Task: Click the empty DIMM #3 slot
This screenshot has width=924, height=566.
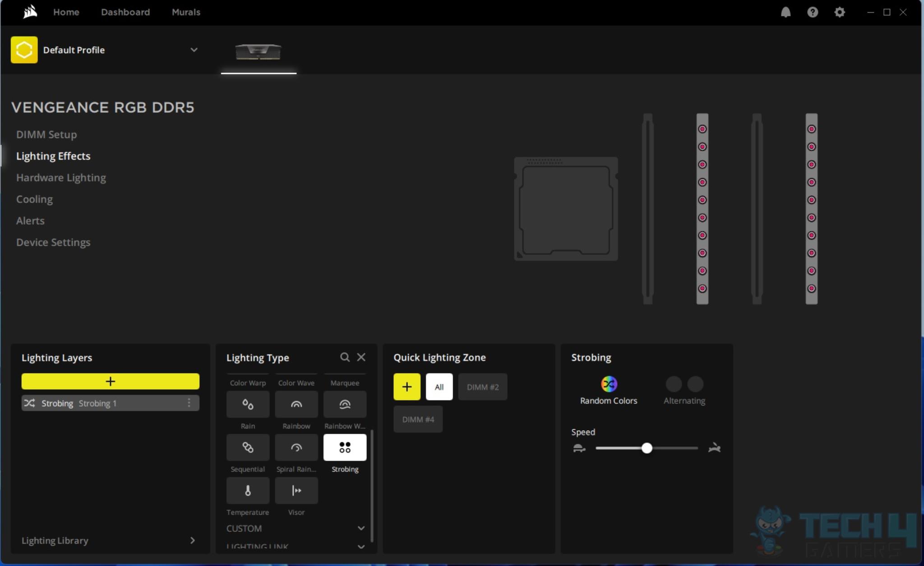Action: (x=757, y=209)
